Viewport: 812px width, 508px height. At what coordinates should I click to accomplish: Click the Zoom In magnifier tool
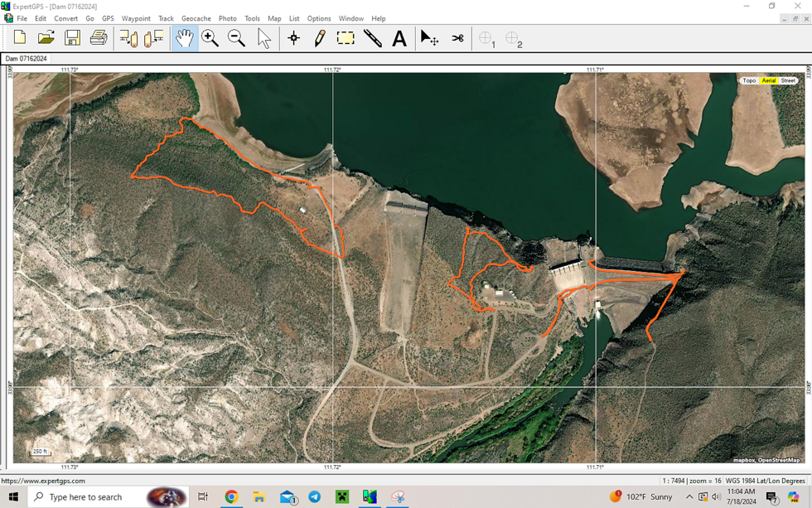click(210, 38)
